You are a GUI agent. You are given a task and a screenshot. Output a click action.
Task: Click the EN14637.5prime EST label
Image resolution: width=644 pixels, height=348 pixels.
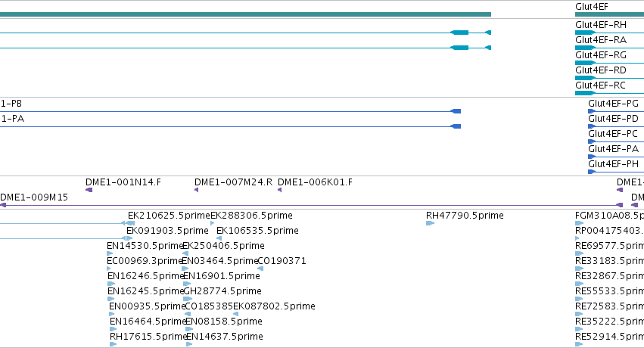[x=225, y=337]
